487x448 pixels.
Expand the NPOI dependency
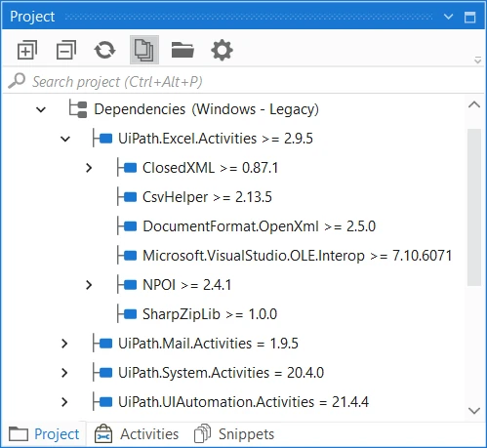click(89, 285)
